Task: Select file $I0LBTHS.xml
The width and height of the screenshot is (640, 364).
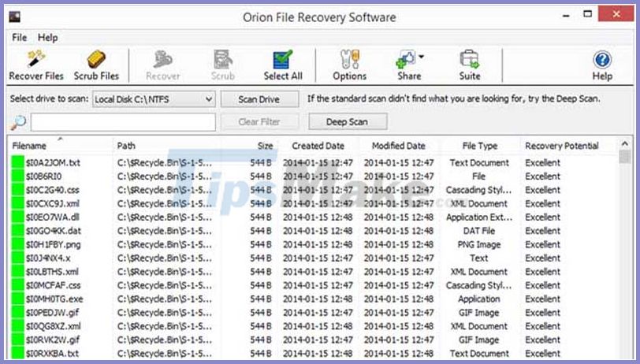Action: 52,272
